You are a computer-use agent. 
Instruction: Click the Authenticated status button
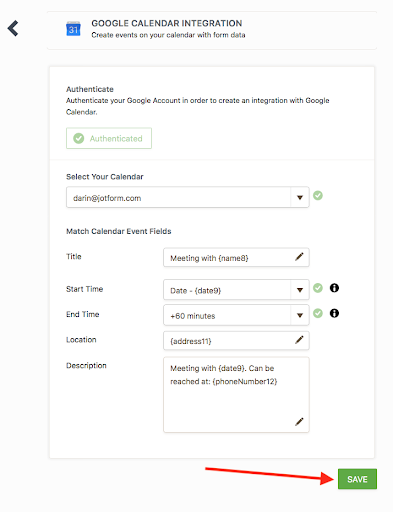(109, 138)
